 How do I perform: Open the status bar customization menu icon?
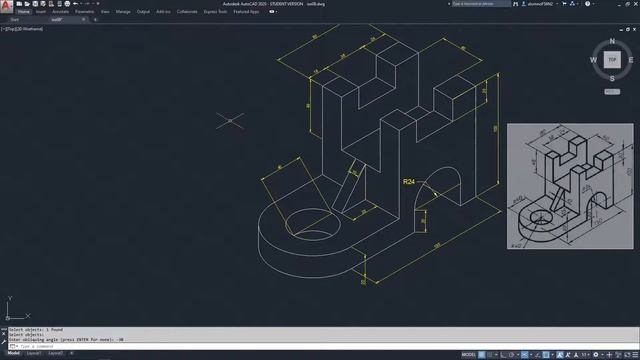pyautogui.click(x=635, y=355)
